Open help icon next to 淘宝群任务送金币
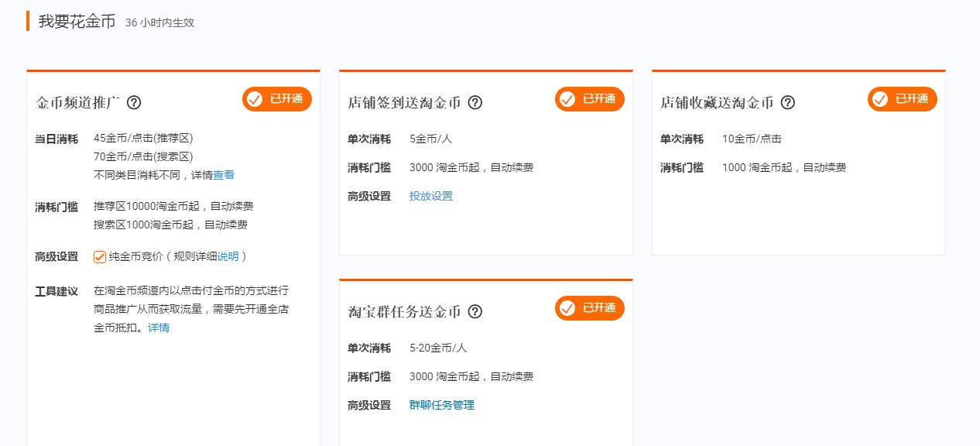 click(x=477, y=311)
